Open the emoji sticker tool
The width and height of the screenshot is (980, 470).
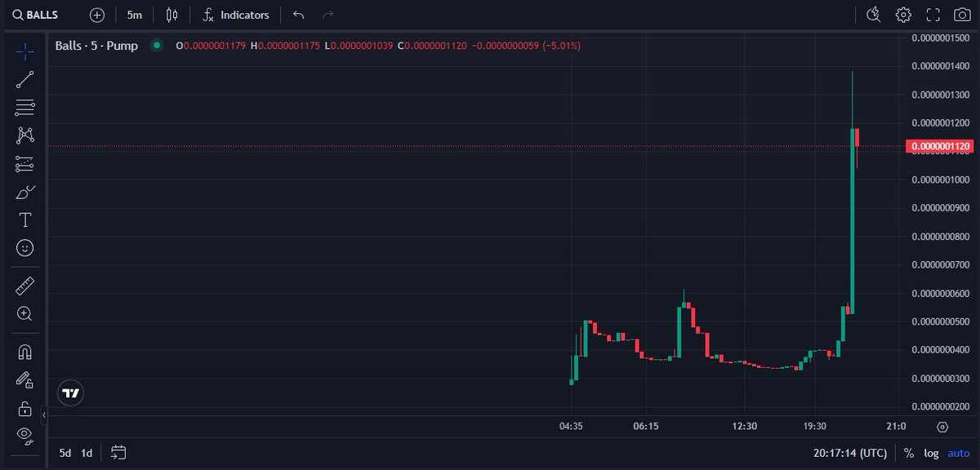point(24,248)
